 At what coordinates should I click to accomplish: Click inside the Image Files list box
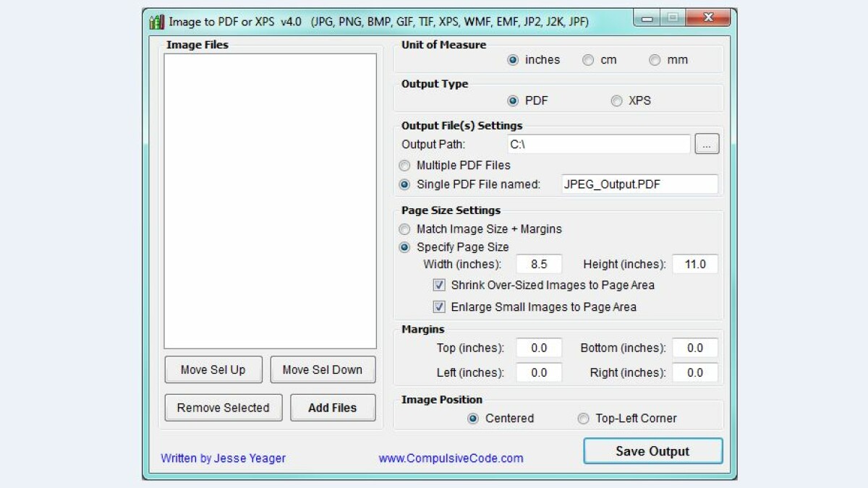coord(270,201)
